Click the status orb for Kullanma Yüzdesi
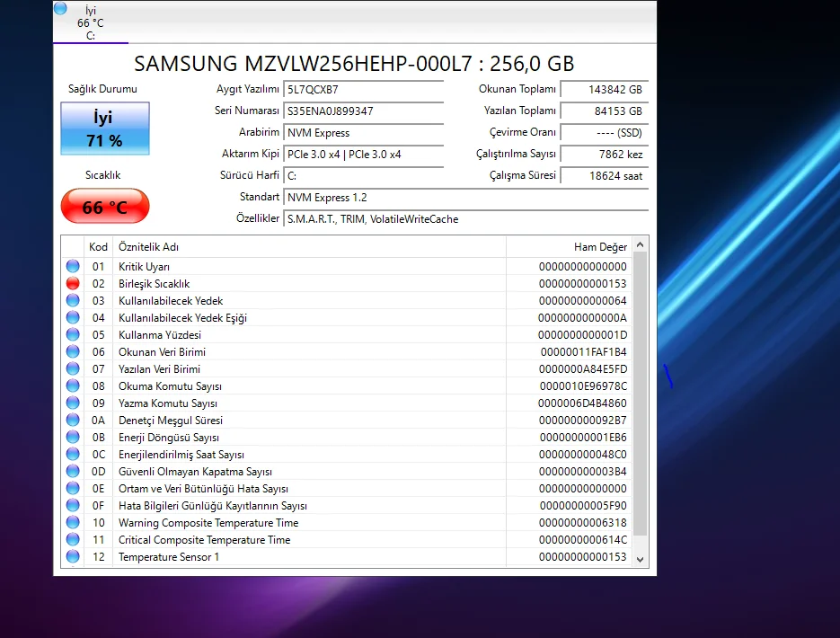The height and width of the screenshot is (638, 840). click(x=73, y=335)
